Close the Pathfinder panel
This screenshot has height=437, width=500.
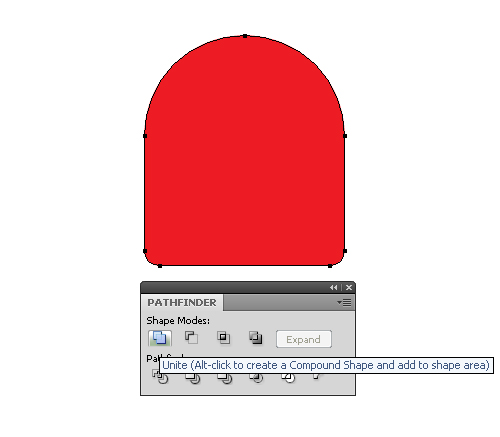(x=349, y=287)
